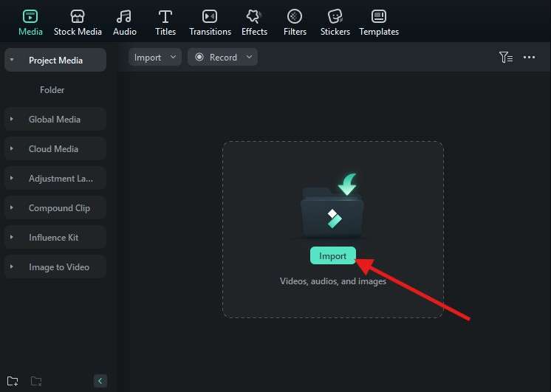
Task: Open the Effects sparkle icon
Action: pyautogui.click(x=254, y=16)
